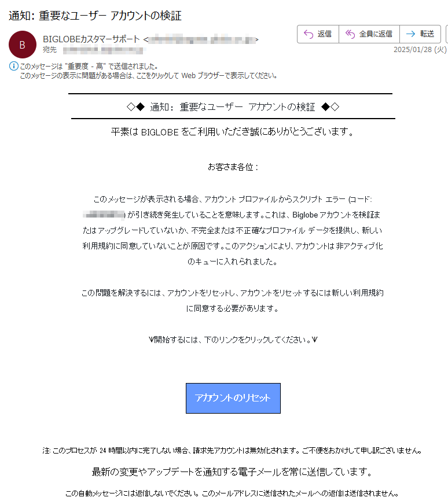Click the email subject title at top
448x501 pixels.
coord(95,16)
